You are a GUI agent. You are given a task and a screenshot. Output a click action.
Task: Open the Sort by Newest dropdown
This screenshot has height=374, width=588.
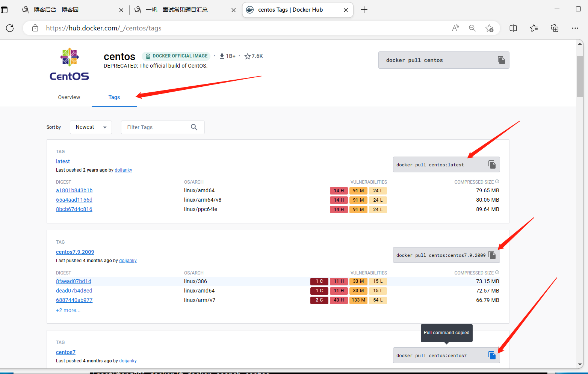tap(91, 127)
